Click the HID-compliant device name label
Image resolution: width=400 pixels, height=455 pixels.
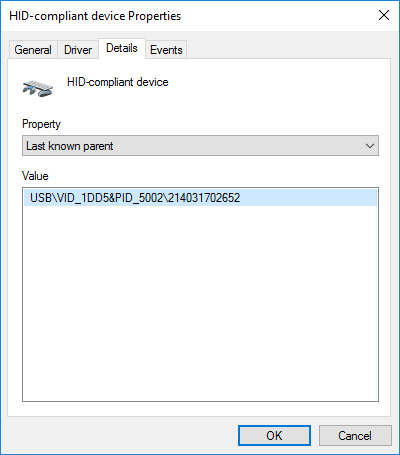[118, 82]
